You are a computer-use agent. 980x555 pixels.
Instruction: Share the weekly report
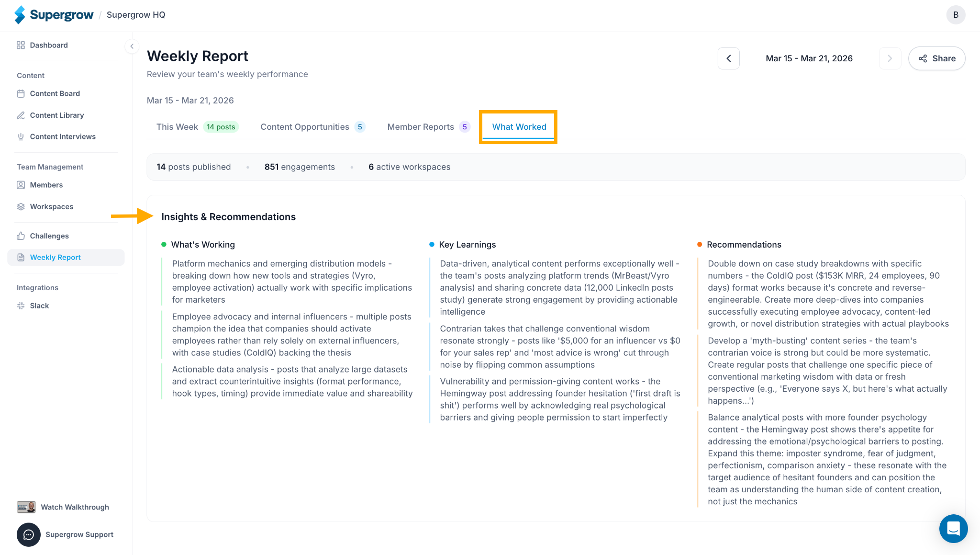936,58
